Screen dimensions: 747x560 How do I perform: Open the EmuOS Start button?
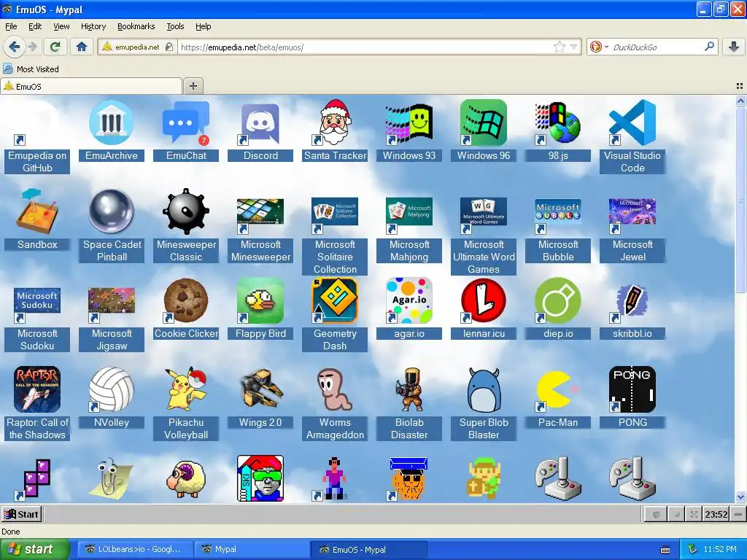click(x=21, y=514)
